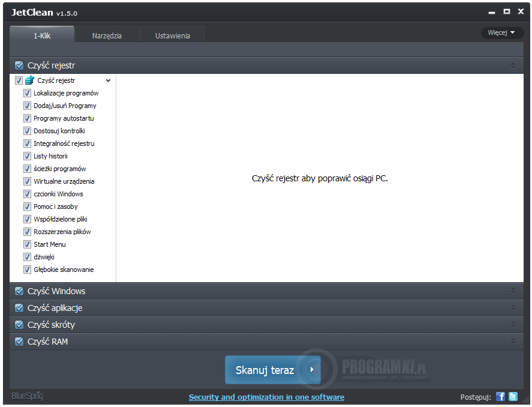
Task: Select the Głębokie skanowanie tree label
Action: tap(64, 270)
